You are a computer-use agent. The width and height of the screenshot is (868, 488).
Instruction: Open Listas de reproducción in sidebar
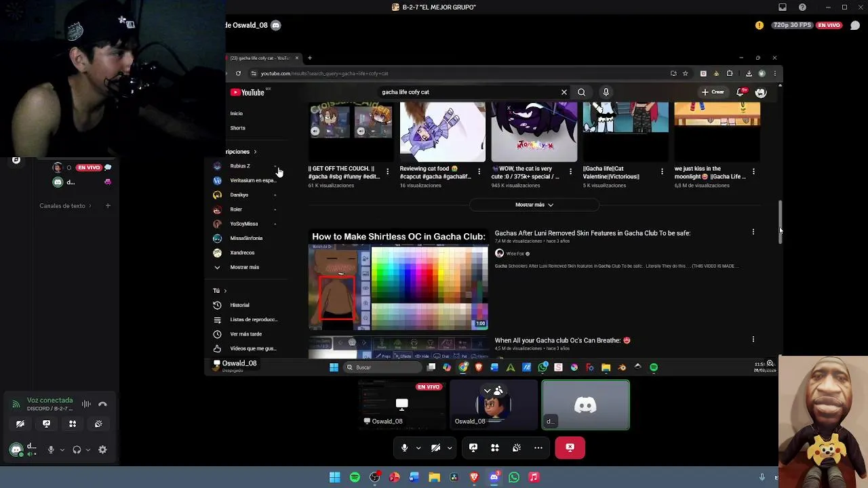[244, 319]
